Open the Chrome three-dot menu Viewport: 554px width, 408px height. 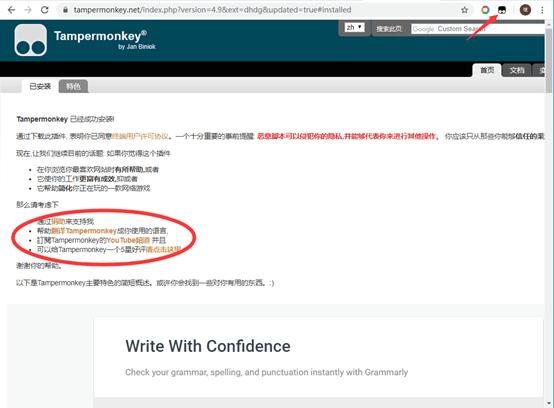point(542,10)
